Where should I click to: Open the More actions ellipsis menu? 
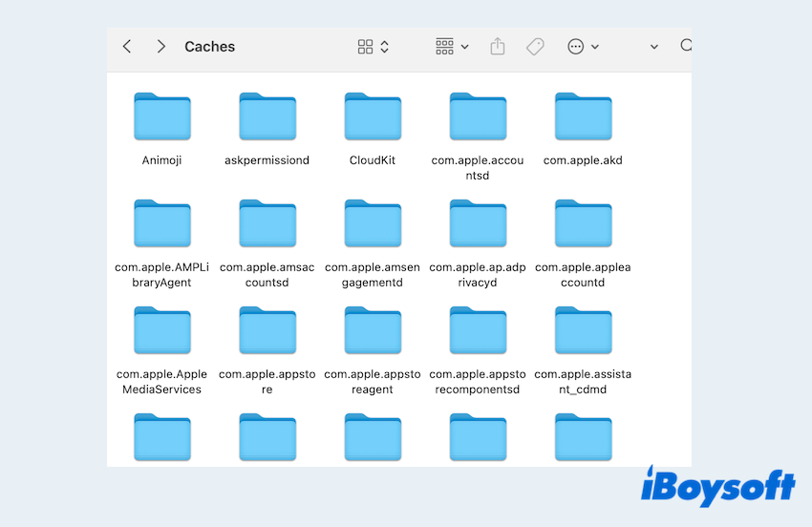coord(583,47)
